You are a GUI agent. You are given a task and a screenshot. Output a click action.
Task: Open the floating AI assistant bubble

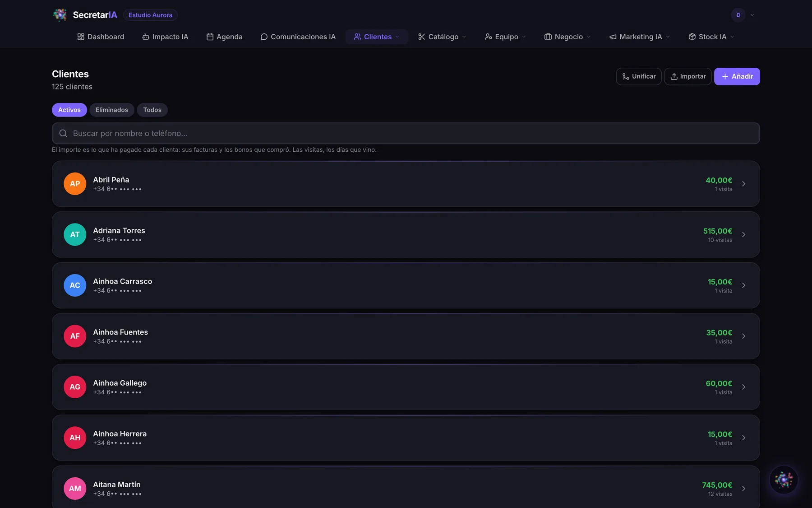pos(784,480)
